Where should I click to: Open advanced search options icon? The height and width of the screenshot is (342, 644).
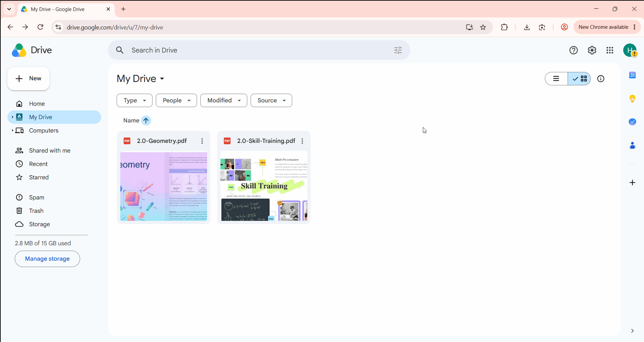pos(398,50)
